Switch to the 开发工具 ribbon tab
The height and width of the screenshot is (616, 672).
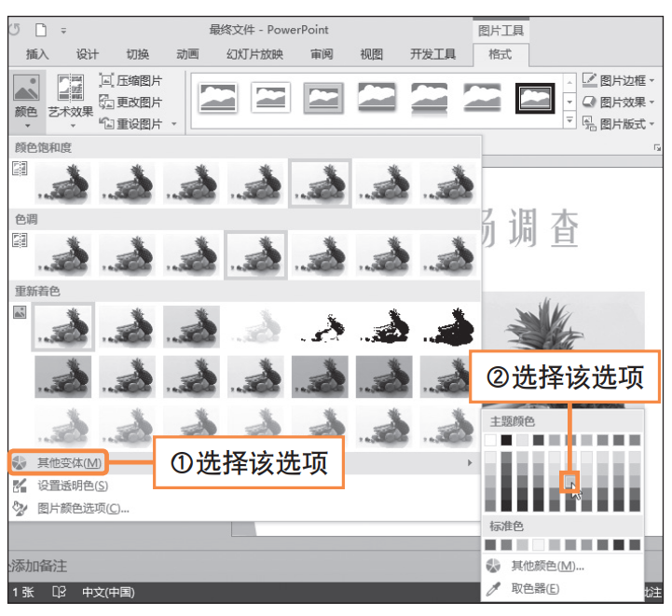click(432, 54)
